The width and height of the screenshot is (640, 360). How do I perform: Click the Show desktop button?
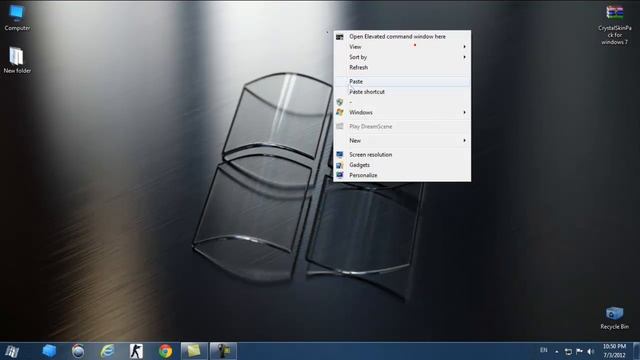tap(636, 351)
